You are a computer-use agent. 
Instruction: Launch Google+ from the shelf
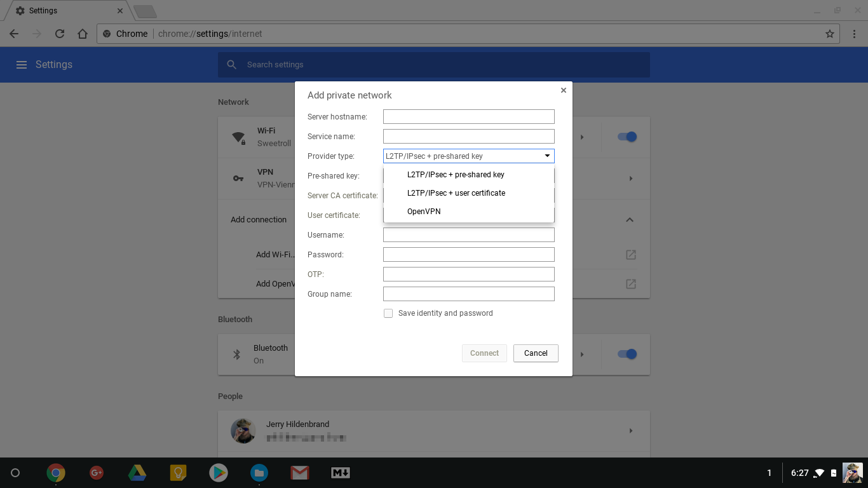97,473
